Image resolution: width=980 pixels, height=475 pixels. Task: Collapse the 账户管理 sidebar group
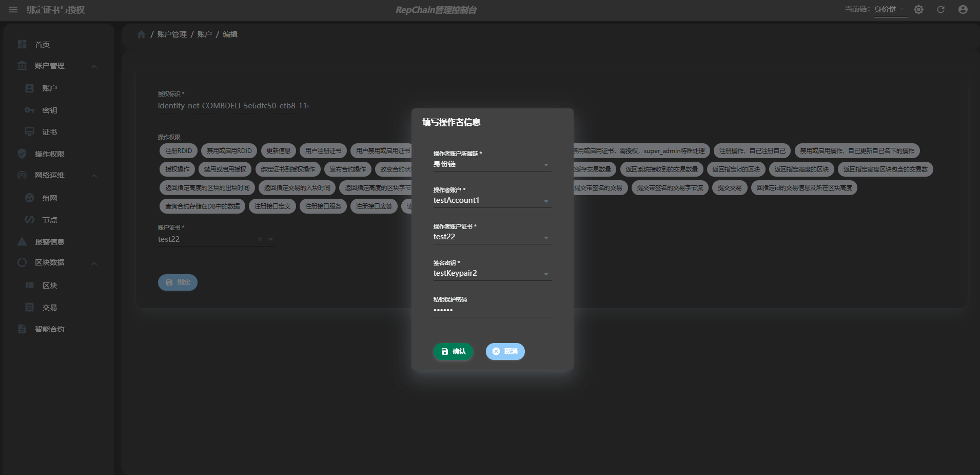tap(94, 66)
